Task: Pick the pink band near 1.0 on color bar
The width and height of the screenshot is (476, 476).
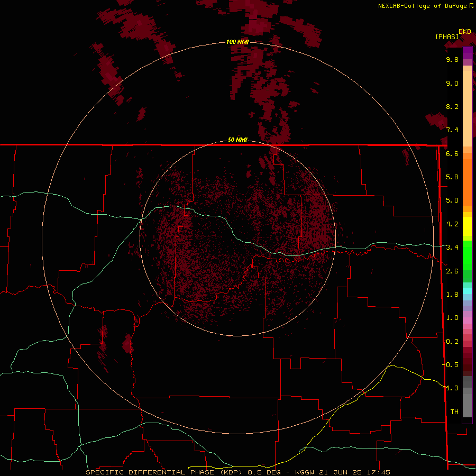Action: click(467, 321)
